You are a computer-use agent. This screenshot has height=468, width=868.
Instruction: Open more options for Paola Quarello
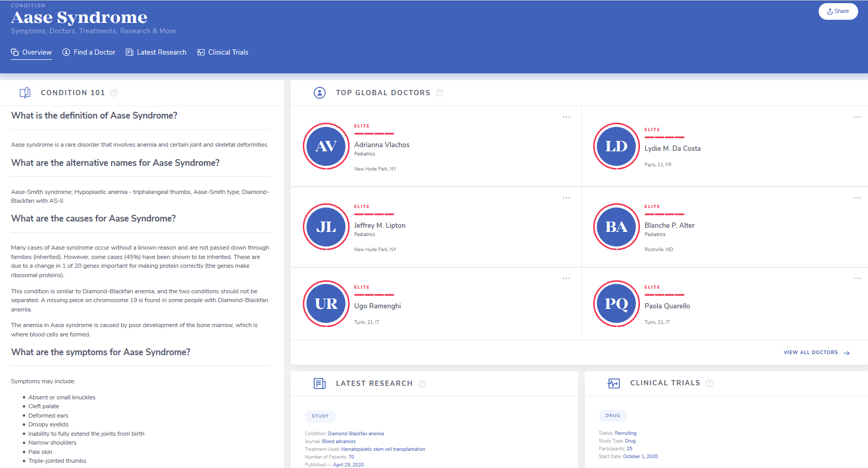857,279
